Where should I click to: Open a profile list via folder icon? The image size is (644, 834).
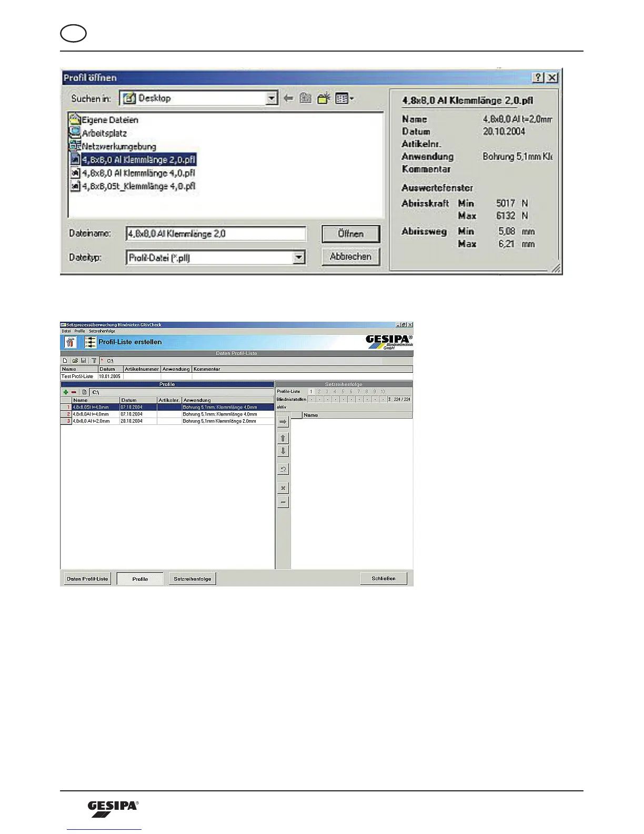(75, 361)
